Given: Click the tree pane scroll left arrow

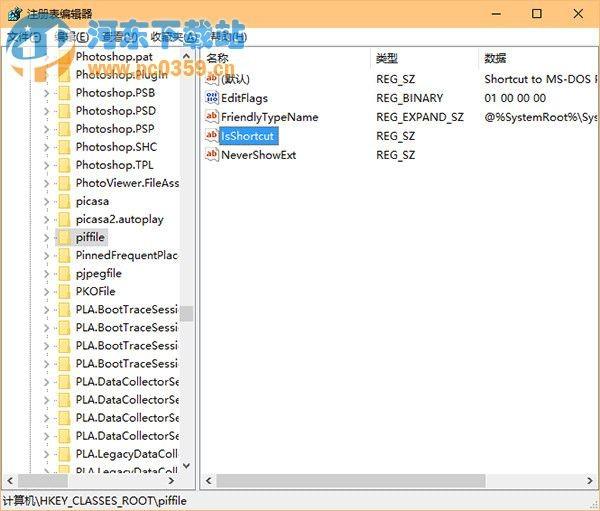Looking at the screenshot, I should pyautogui.click(x=10, y=480).
